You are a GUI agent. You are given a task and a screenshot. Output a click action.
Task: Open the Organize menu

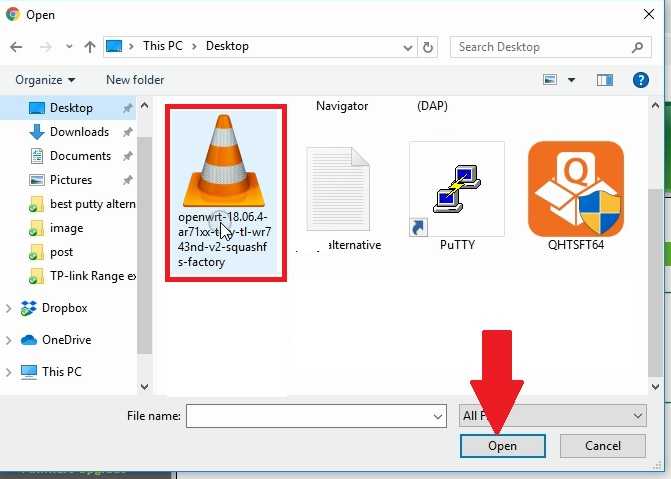click(45, 80)
